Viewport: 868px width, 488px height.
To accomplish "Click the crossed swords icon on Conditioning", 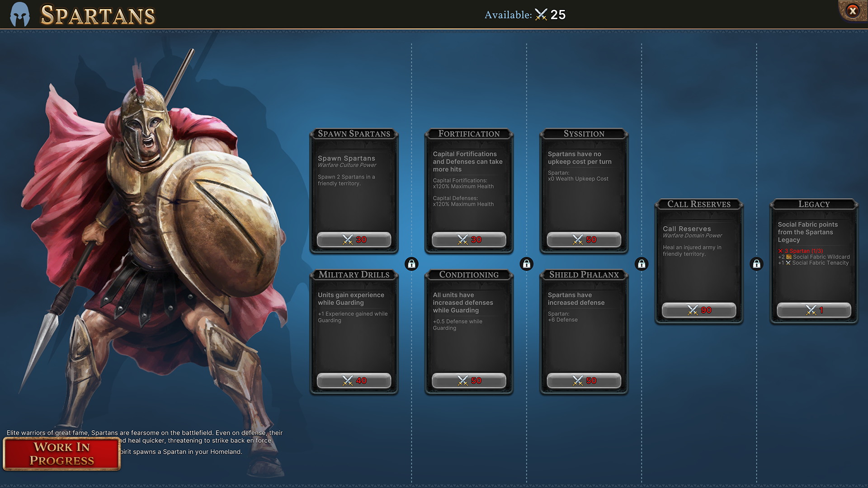I will [462, 380].
